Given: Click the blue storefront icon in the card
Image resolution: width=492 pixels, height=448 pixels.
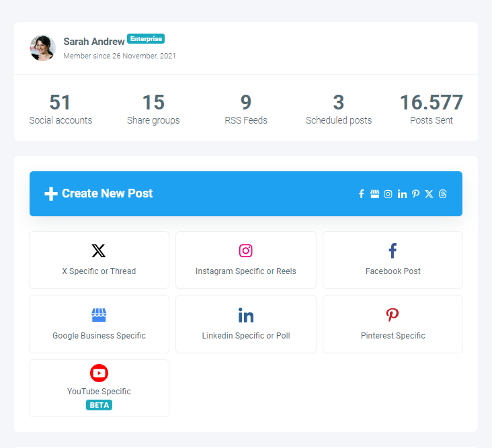Looking at the screenshot, I should coord(99,315).
